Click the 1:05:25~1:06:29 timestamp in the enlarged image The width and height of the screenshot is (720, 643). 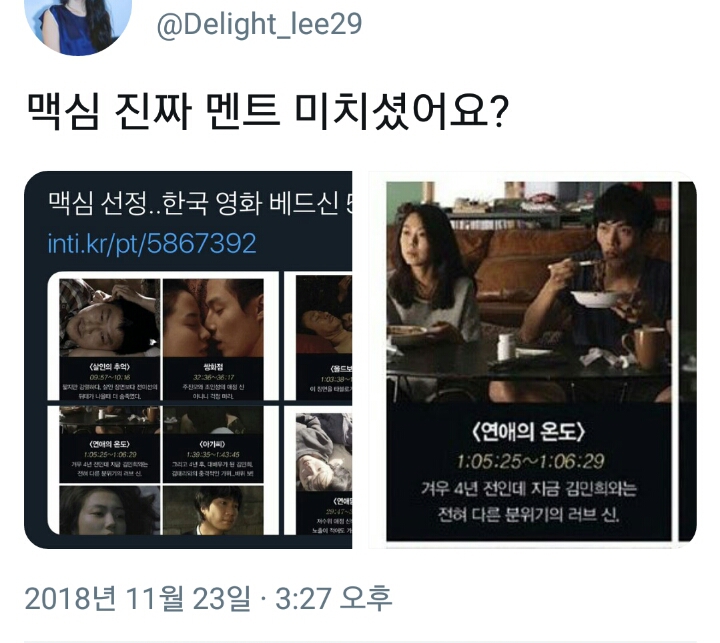coord(530,461)
